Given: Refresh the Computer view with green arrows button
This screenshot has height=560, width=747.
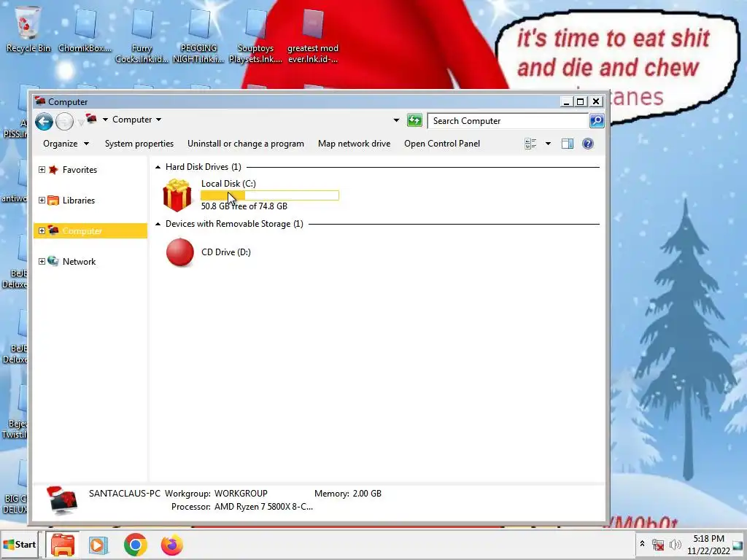Looking at the screenshot, I should point(414,120).
